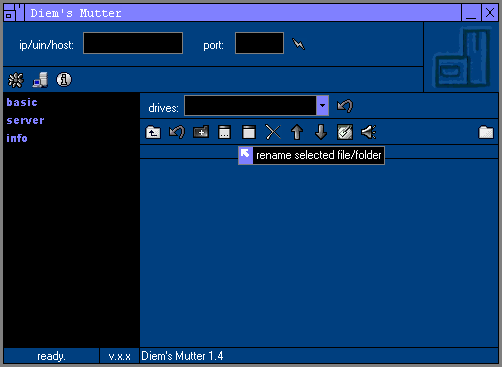Click the port input field

click(259, 43)
